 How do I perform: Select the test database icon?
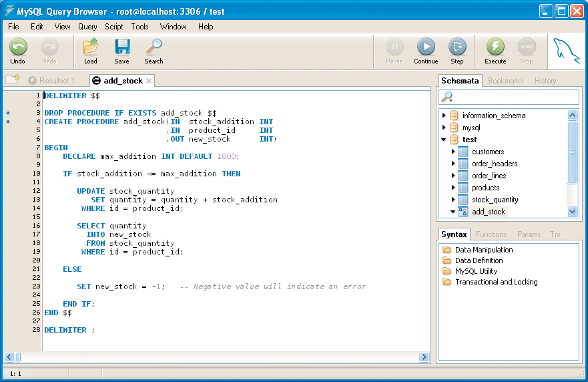454,139
